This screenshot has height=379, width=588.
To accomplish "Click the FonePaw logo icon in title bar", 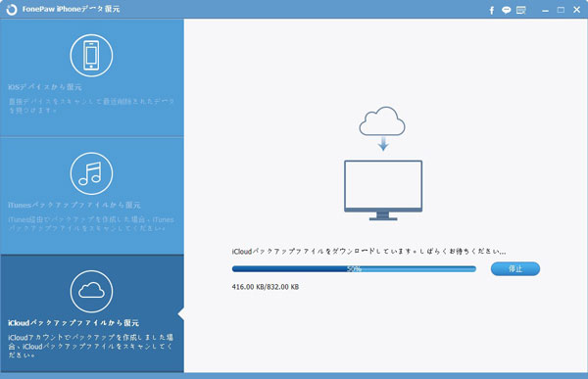I will tap(12, 10).
